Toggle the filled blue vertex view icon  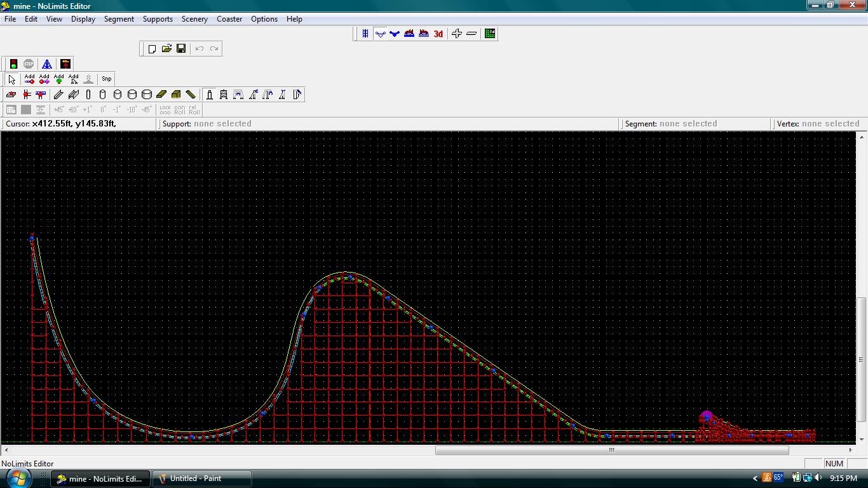(395, 34)
